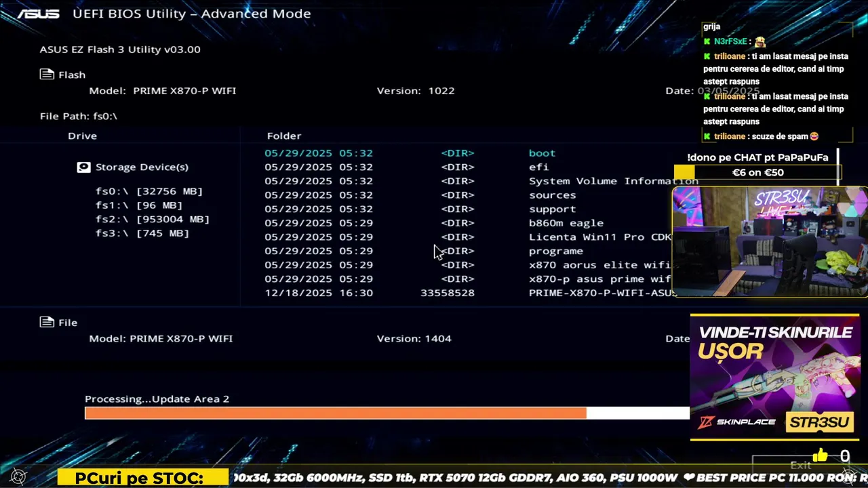Screen dimensions: 868x488
Task: Click the ASUS EZ Flash 3 Utility title
Action: click(120, 49)
